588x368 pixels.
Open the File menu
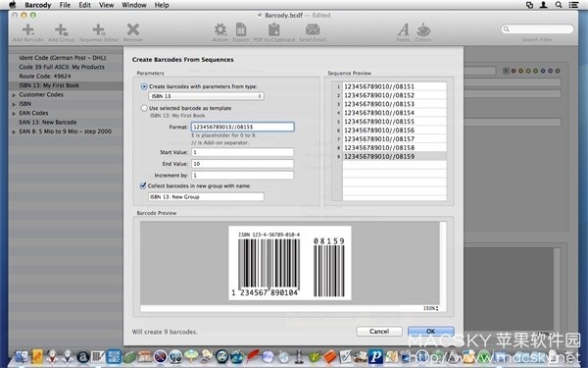65,5
